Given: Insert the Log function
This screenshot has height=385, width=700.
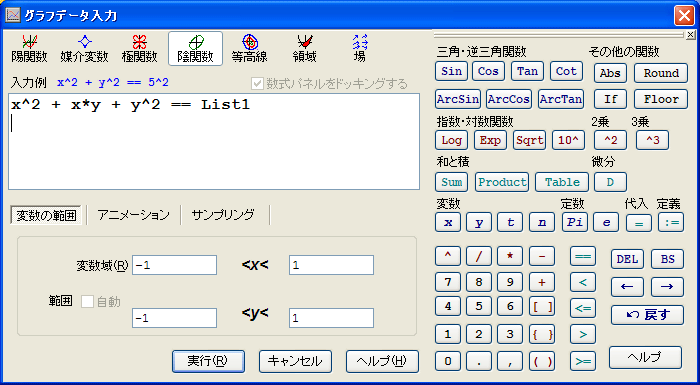Looking at the screenshot, I should 451,140.
